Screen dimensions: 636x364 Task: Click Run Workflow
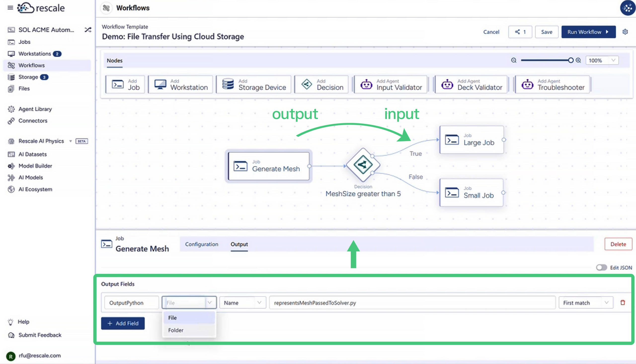(x=588, y=32)
